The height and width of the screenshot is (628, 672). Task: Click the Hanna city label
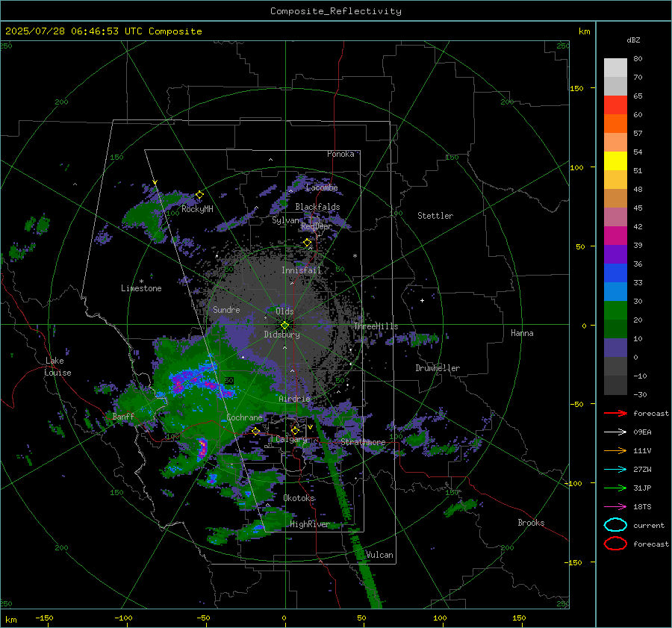(x=522, y=333)
